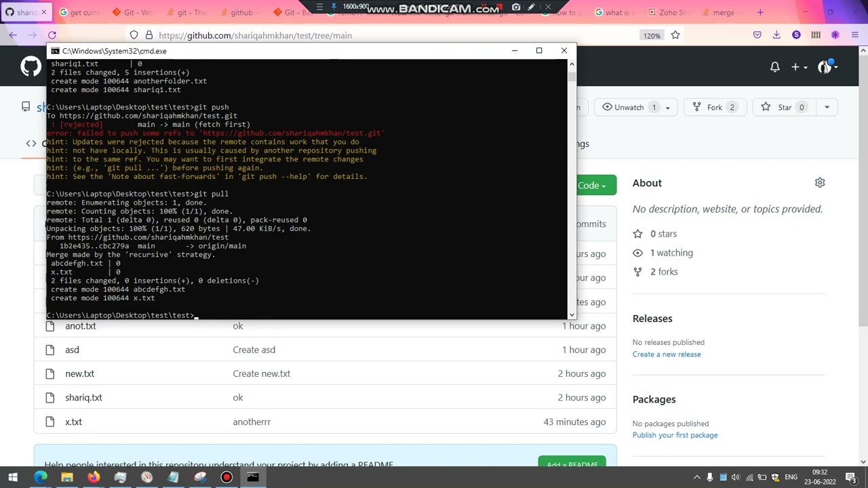This screenshot has width=868, height=488.
Task: Open the Save to Pocket icon
Action: coord(757,35)
